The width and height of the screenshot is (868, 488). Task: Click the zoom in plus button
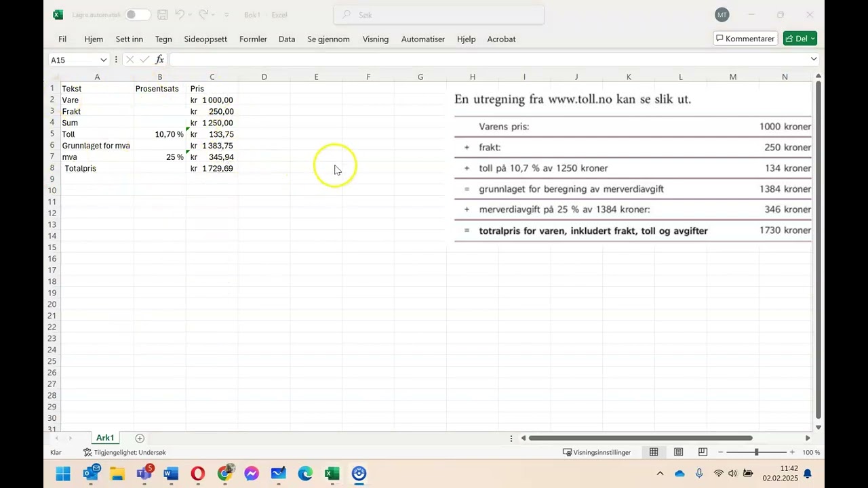(x=791, y=452)
